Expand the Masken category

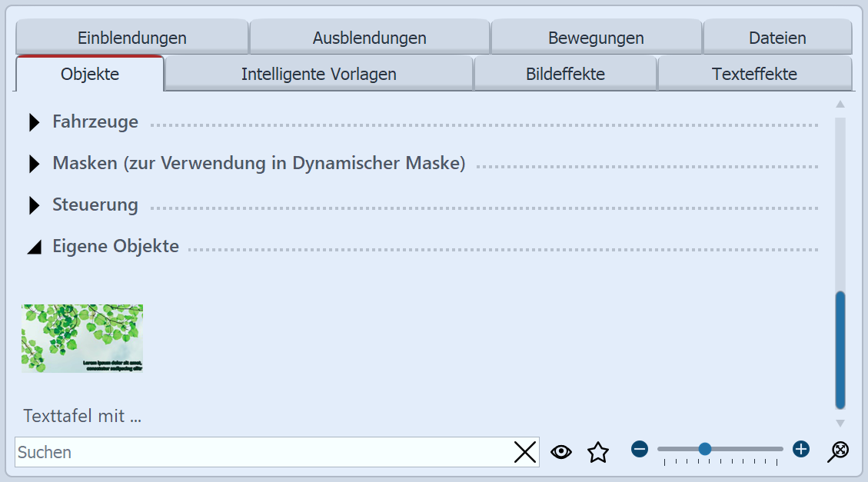tap(34, 163)
